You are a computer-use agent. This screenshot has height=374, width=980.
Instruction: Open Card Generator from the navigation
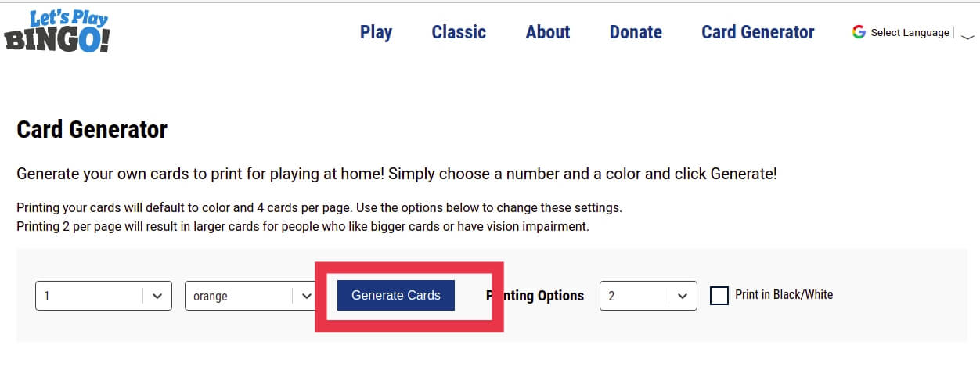[758, 32]
